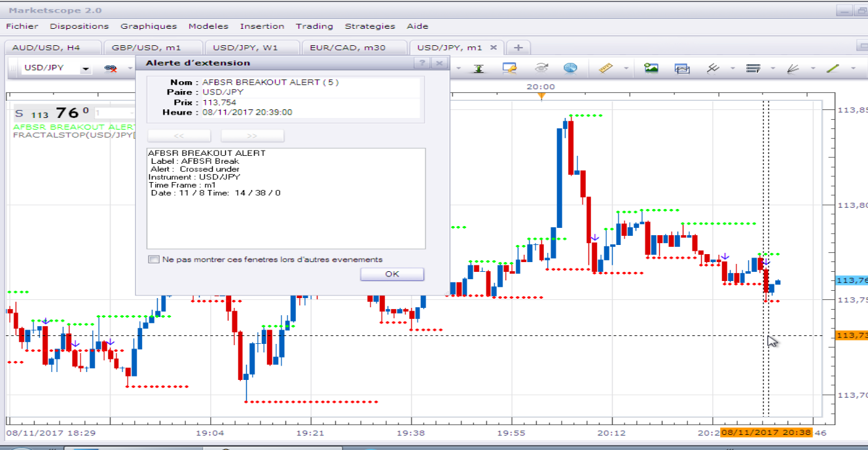Open the USD/JPY instrument dropdown
Viewport: 868px width, 450px height.
click(x=85, y=69)
